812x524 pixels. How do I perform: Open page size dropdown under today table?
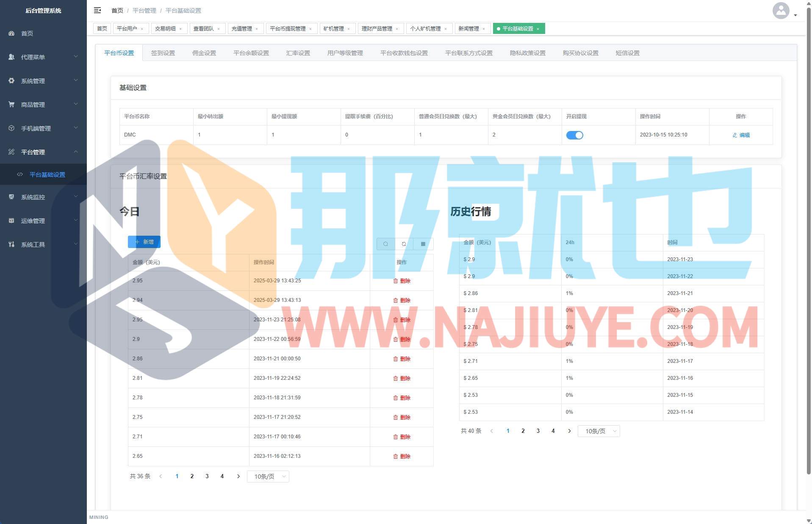click(x=268, y=477)
